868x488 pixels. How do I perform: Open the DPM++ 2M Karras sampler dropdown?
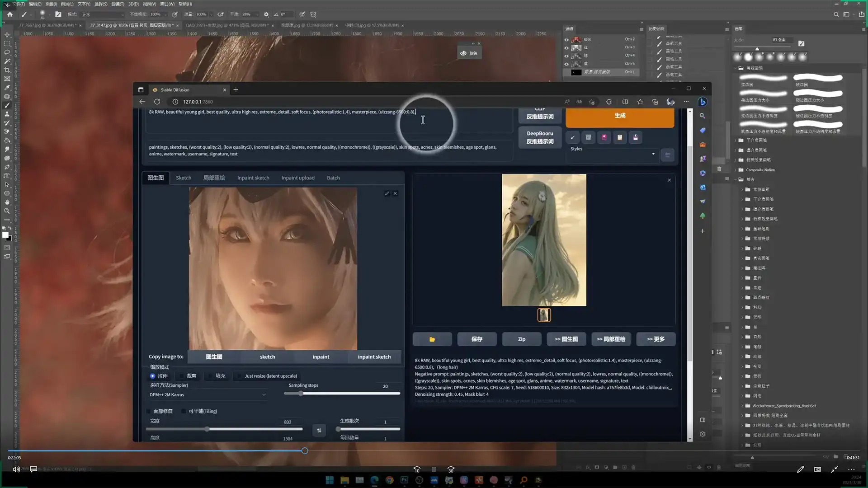208,395
